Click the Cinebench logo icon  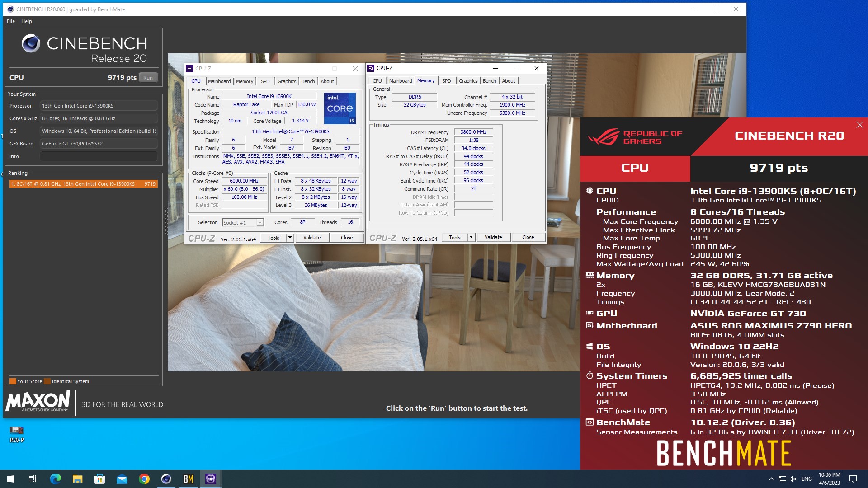(31, 43)
